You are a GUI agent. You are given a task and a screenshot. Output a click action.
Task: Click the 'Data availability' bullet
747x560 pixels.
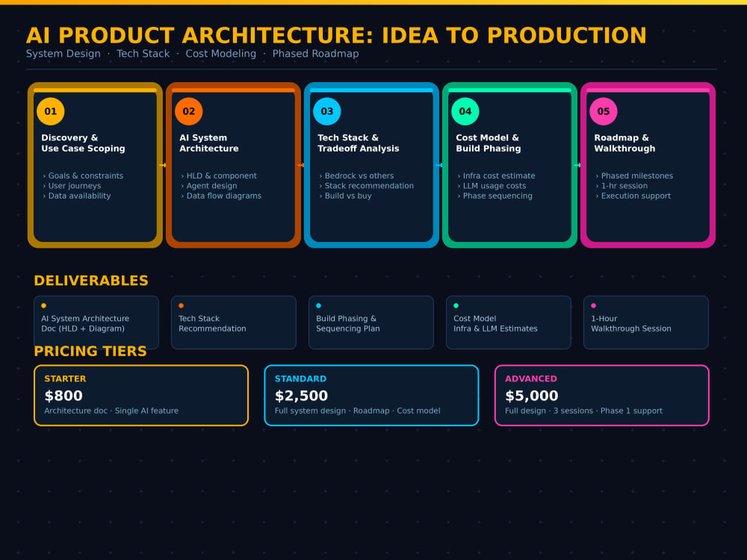pos(77,196)
